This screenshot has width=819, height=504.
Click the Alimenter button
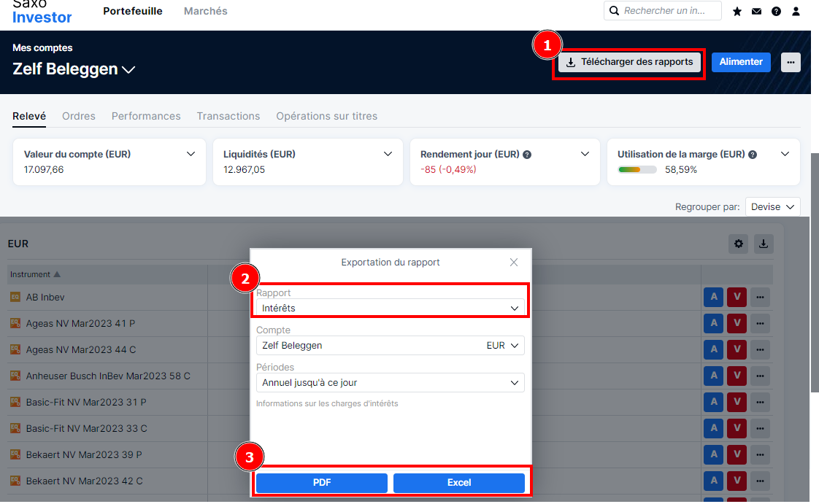pos(741,61)
